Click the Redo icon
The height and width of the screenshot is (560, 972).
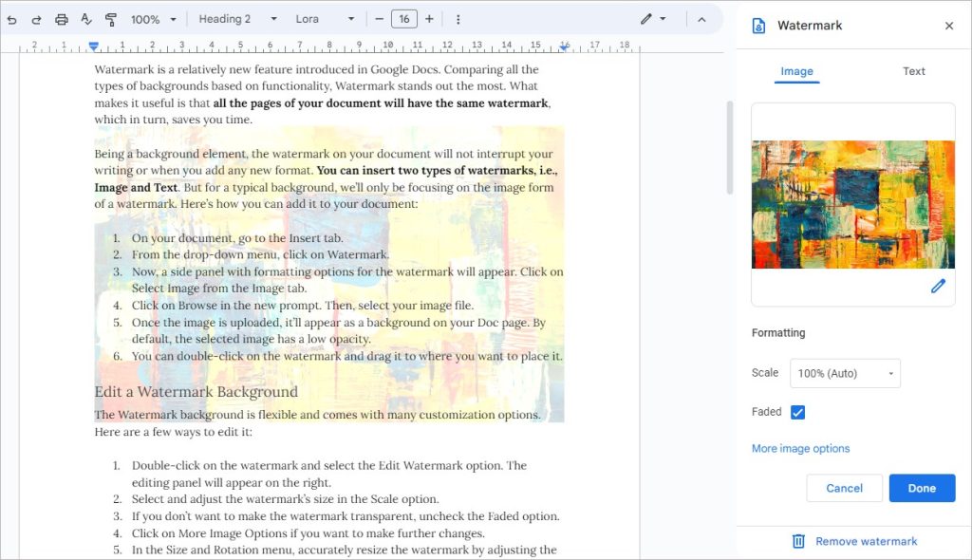point(38,18)
